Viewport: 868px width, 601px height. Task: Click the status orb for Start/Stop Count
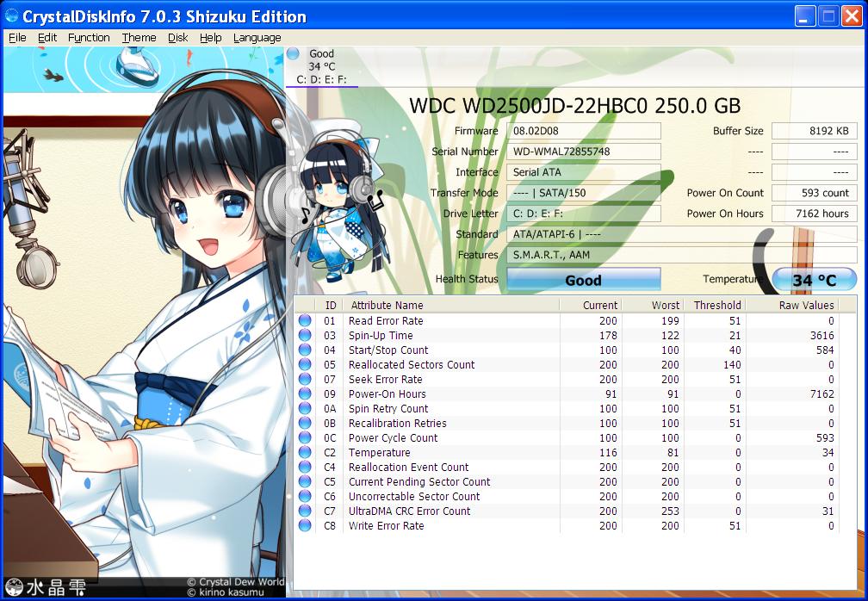point(305,350)
